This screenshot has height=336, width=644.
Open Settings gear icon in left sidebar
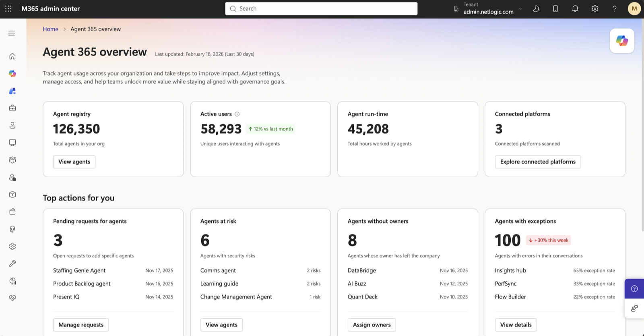12,246
